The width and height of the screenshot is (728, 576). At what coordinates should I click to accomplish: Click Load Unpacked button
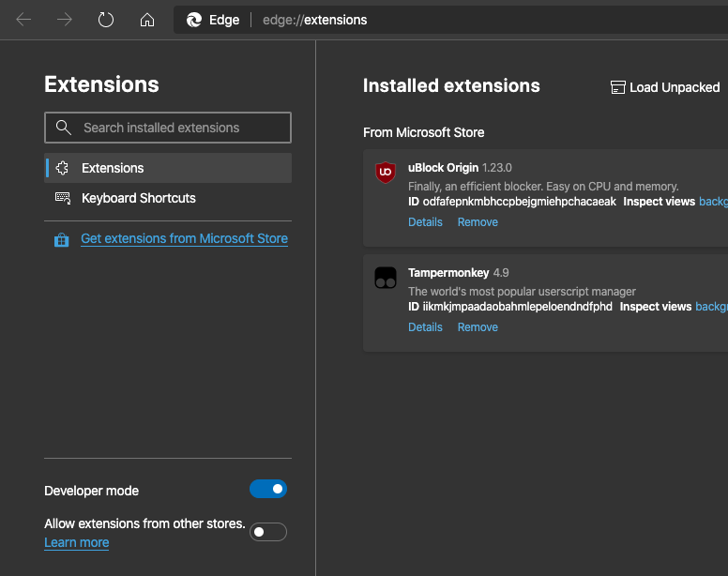[x=665, y=87]
